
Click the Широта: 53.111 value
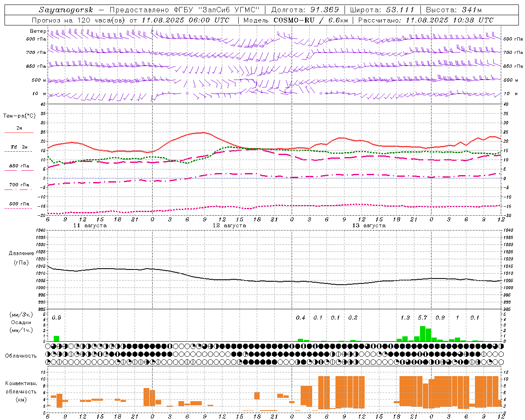pyautogui.click(x=382, y=10)
